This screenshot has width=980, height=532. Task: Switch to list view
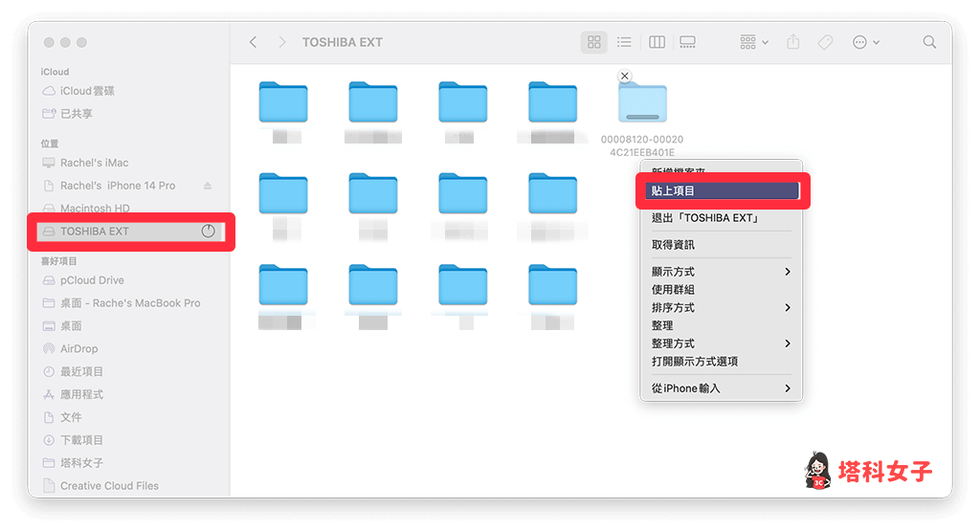pyautogui.click(x=624, y=42)
